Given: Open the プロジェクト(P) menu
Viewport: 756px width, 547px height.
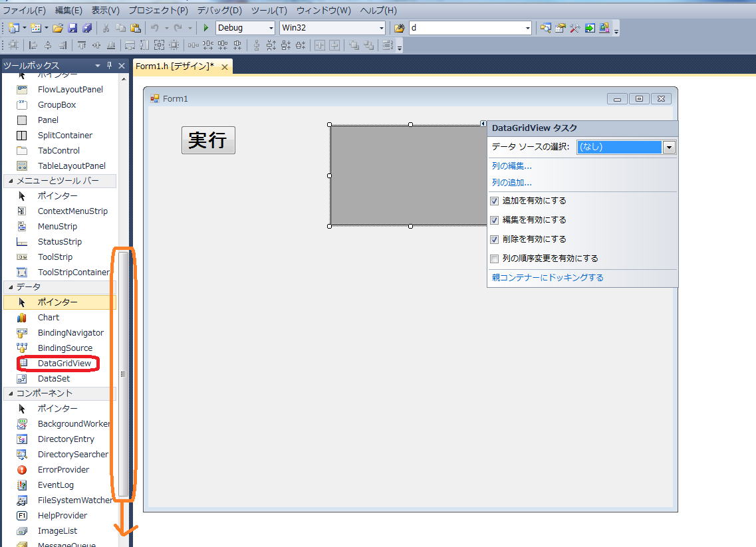Looking at the screenshot, I should [158, 11].
